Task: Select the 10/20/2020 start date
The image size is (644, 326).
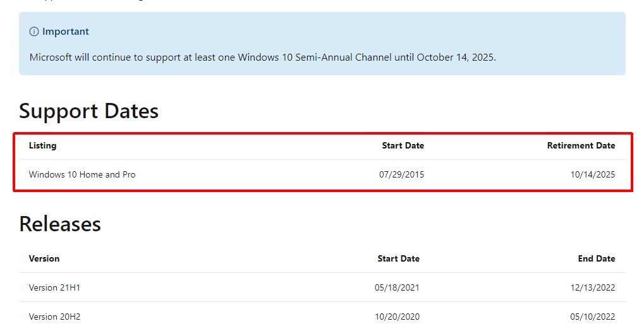Action: click(397, 317)
